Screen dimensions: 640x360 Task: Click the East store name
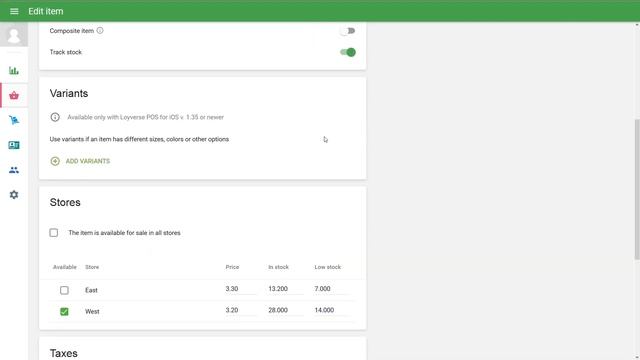click(x=91, y=290)
